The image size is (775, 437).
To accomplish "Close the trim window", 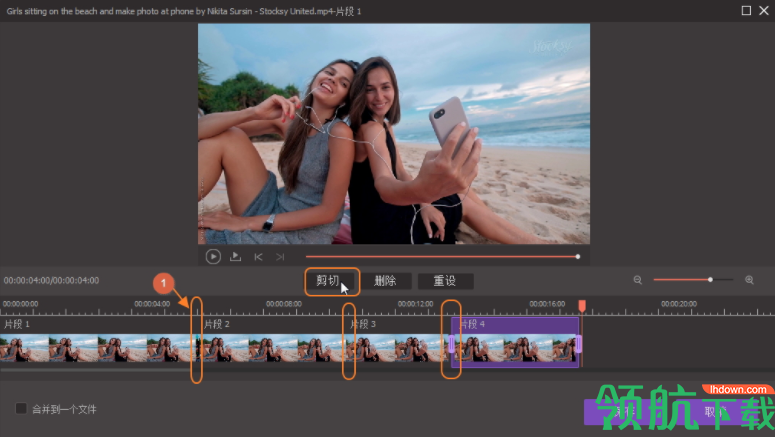I will pos(764,10).
